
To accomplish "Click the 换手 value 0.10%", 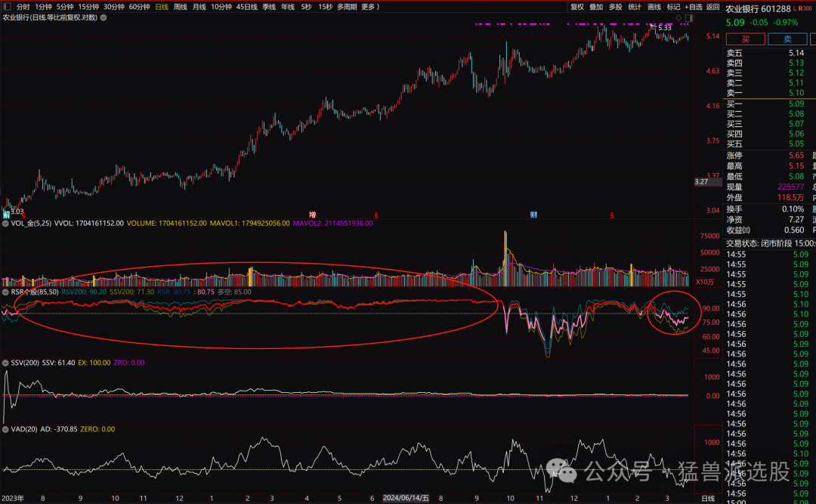I will (x=793, y=209).
